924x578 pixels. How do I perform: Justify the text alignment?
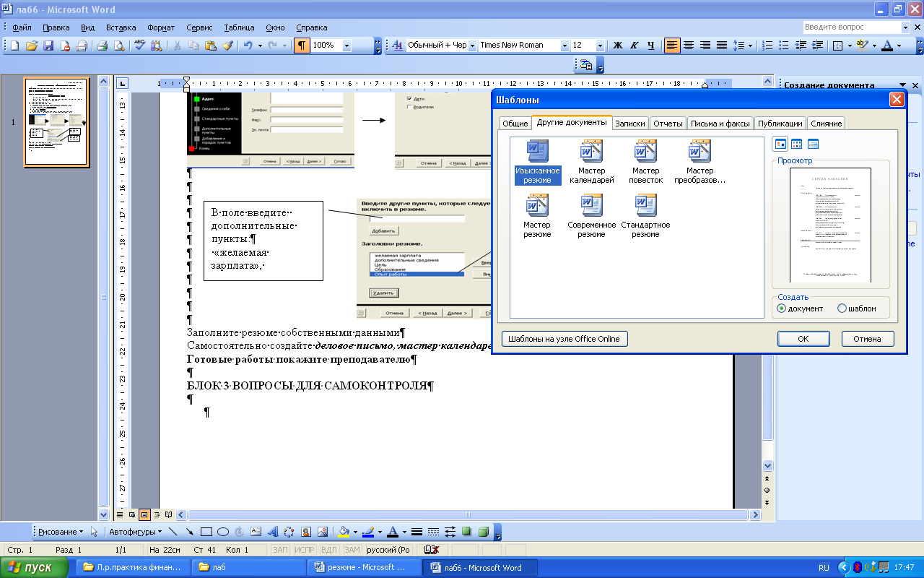click(722, 46)
